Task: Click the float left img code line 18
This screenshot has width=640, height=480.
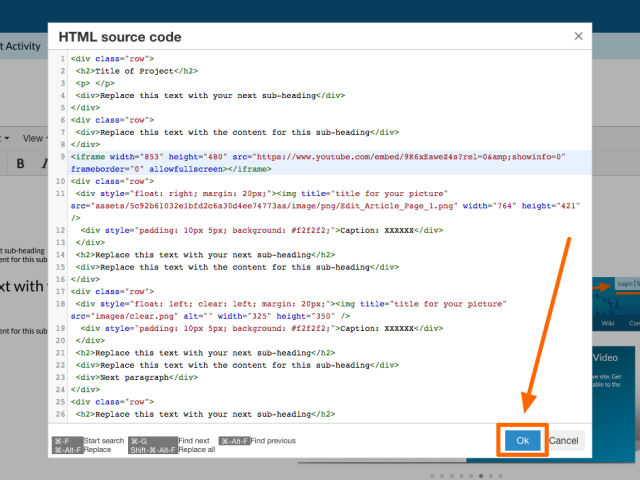Action: 291,304
